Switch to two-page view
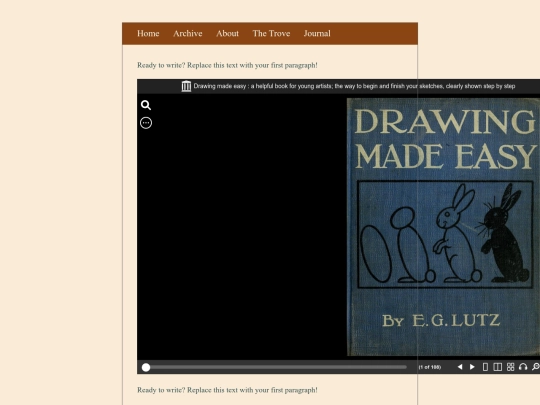540x405 pixels. pos(498,367)
